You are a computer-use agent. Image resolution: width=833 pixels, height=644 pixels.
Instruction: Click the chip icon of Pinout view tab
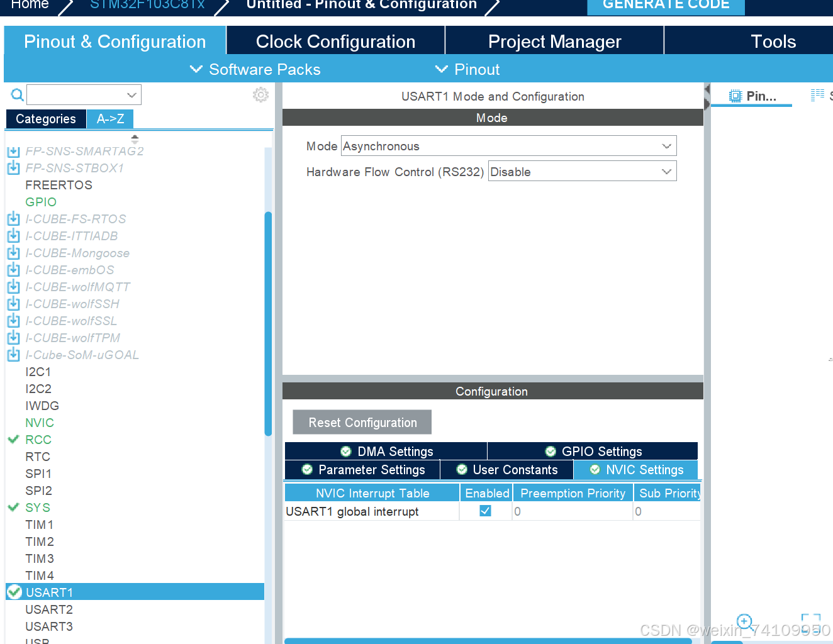tap(735, 96)
